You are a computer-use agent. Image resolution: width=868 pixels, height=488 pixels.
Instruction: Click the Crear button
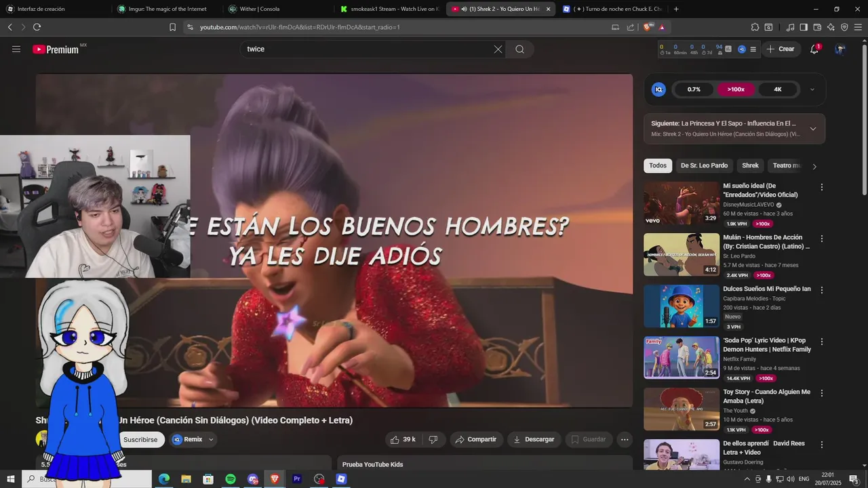781,49
